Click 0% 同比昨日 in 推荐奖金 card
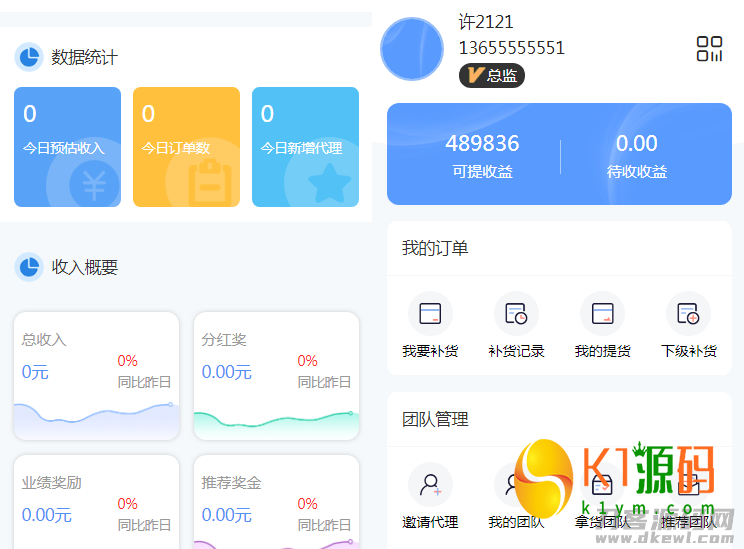This screenshot has width=744, height=549. point(324,514)
